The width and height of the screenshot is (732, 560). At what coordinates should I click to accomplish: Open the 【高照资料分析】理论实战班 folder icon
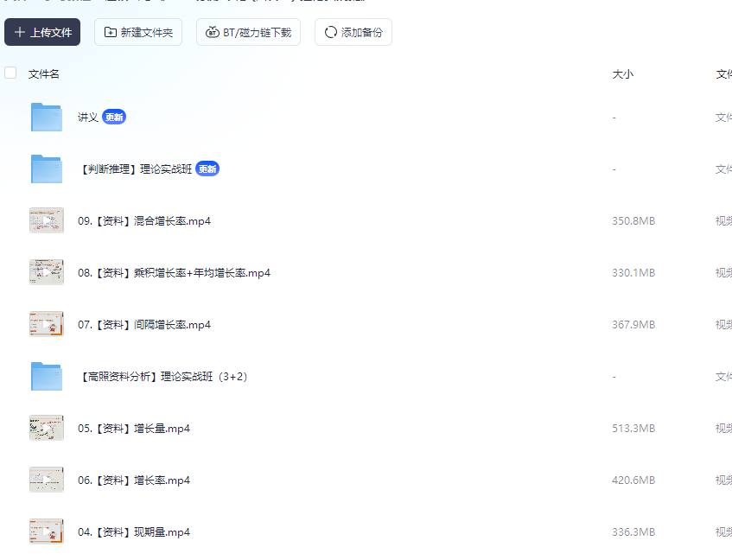47,376
